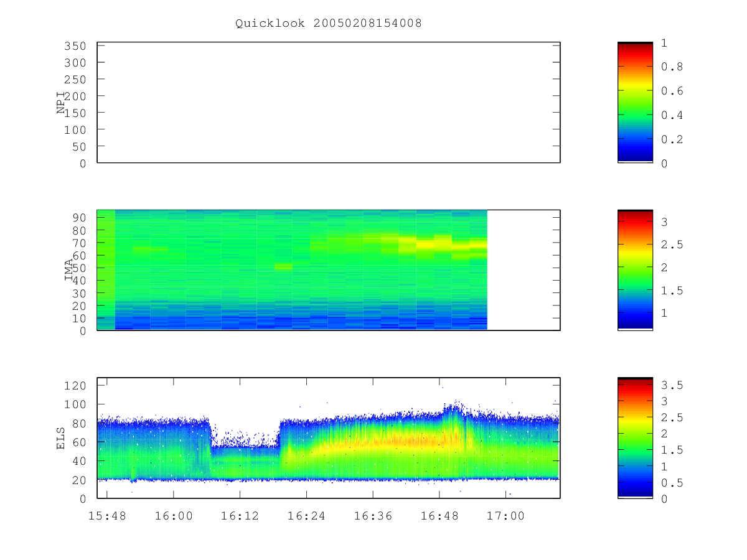This screenshot has height=560, width=747.
Task: Click the 30 tick on IMA axis
Action: click(79, 293)
